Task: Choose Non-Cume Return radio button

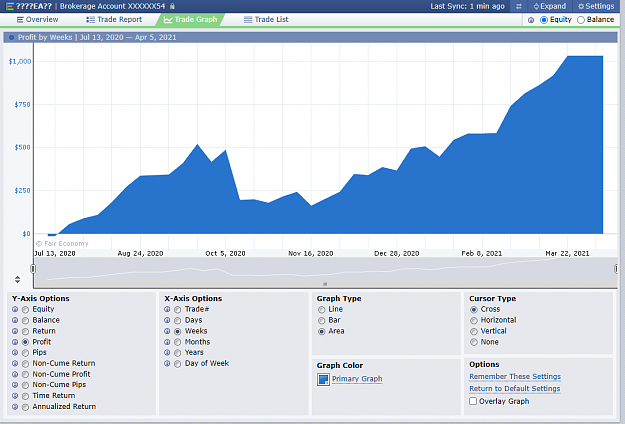Action: click(26, 363)
